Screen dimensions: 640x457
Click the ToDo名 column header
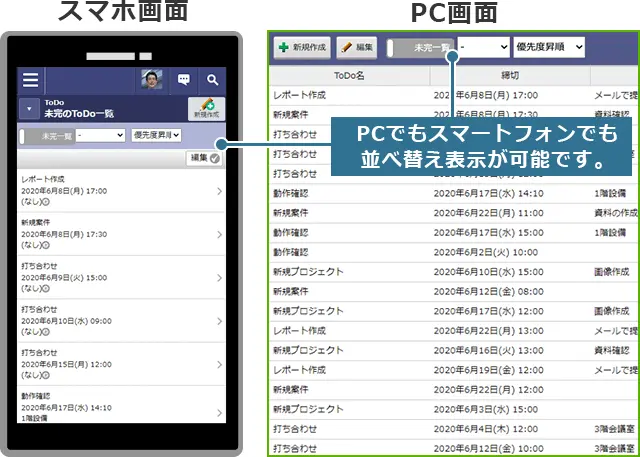pyautogui.click(x=348, y=75)
